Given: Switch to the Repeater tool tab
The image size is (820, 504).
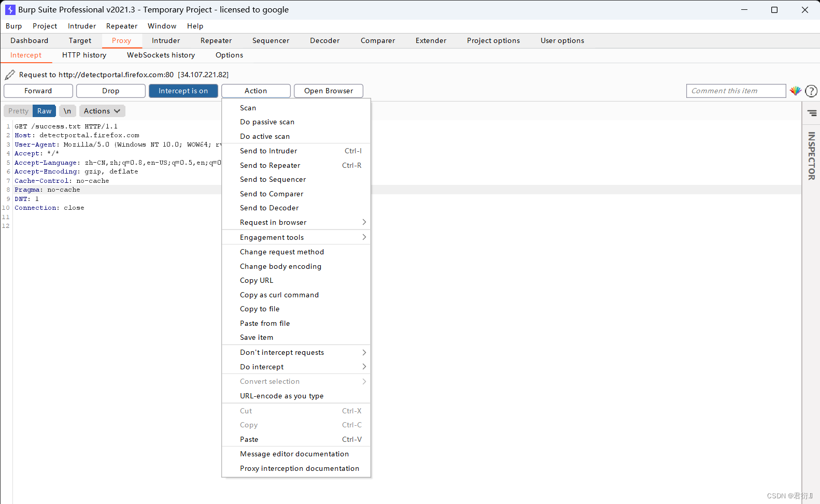Looking at the screenshot, I should 216,40.
